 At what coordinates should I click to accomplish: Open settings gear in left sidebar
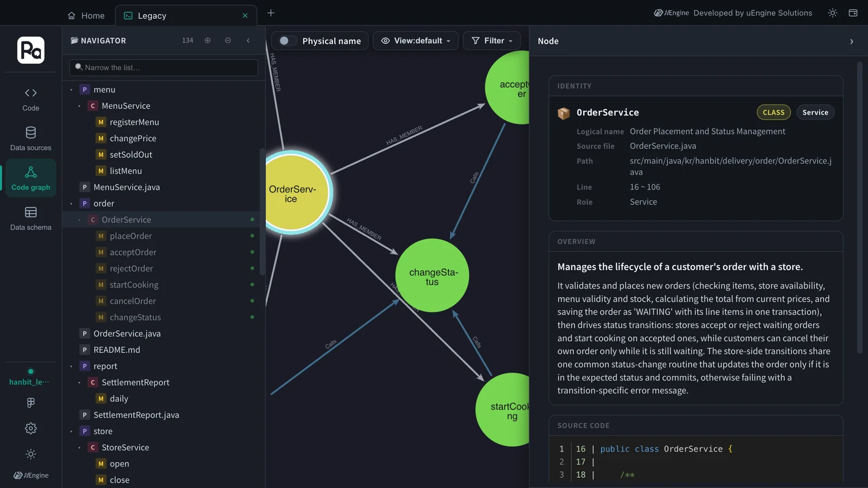point(31,428)
